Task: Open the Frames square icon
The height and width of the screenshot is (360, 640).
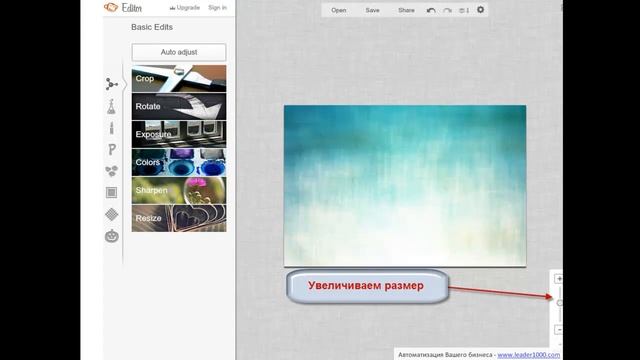Action: 111,192
